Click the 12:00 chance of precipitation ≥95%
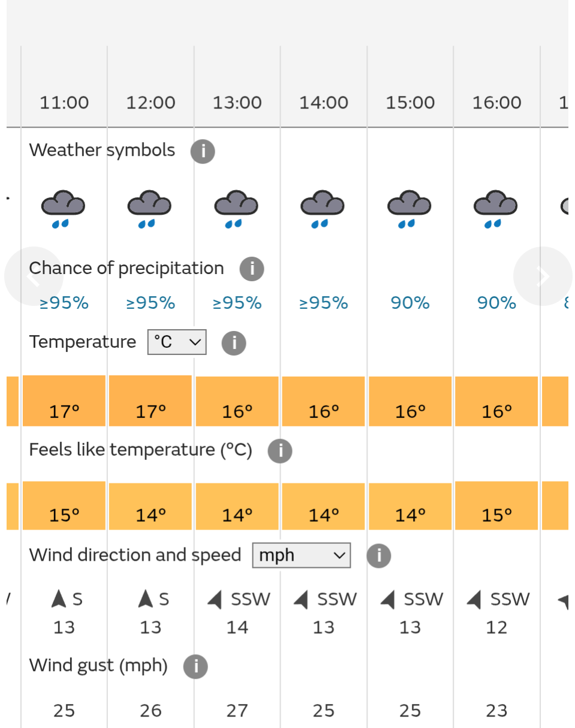 tap(150, 303)
